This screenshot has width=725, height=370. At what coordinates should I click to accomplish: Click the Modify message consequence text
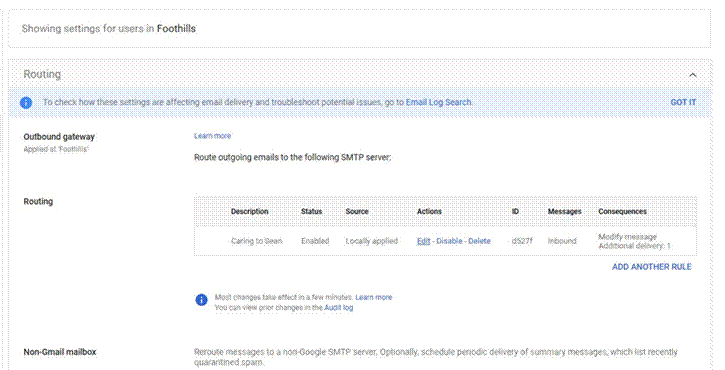click(627, 237)
